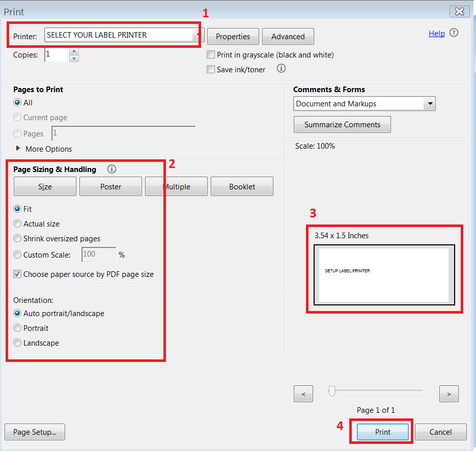The image size is (476, 451).
Task: Open the Help link
Action: tap(436, 34)
